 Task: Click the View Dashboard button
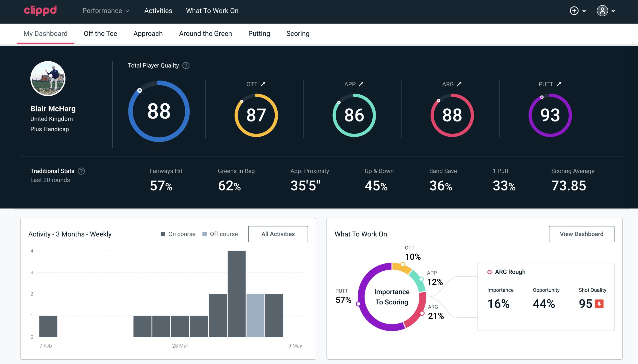pos(581,234)
